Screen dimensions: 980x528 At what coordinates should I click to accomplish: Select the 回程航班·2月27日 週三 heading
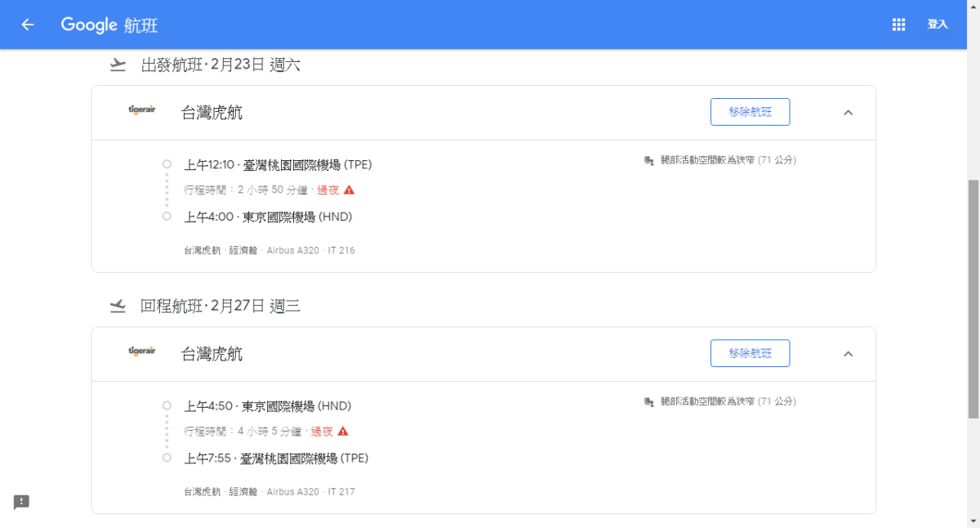220,306
